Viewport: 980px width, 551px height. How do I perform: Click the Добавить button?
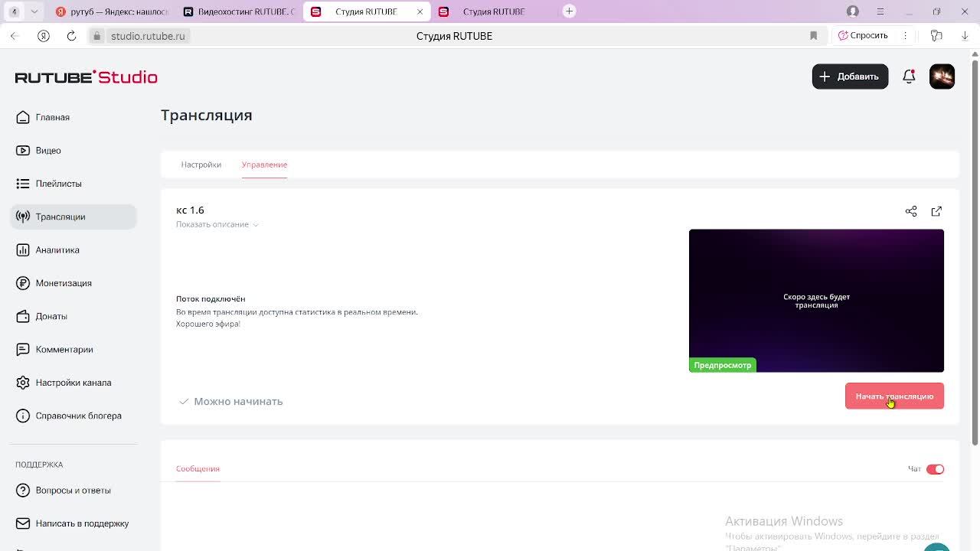(x=850, y=77)
